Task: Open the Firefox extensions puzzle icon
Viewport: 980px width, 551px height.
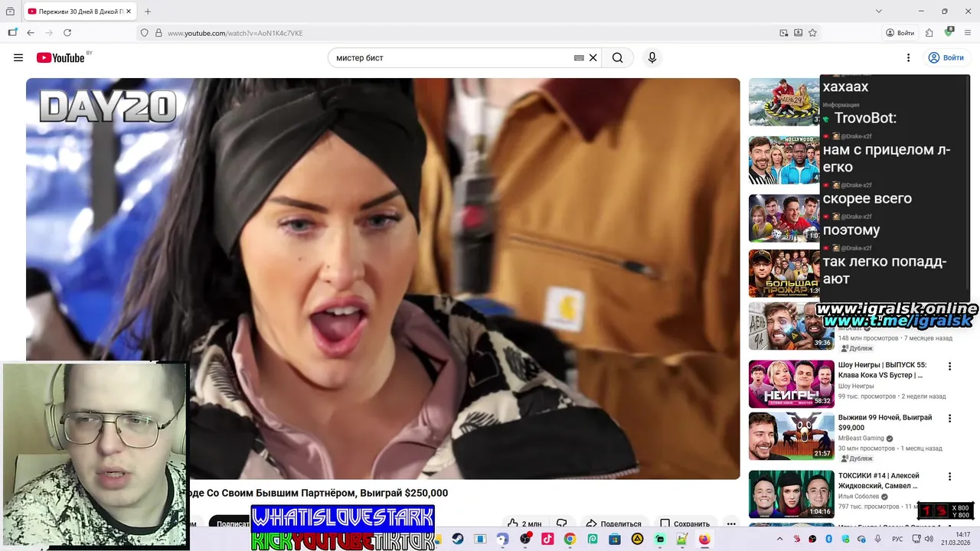Action: 929,33
